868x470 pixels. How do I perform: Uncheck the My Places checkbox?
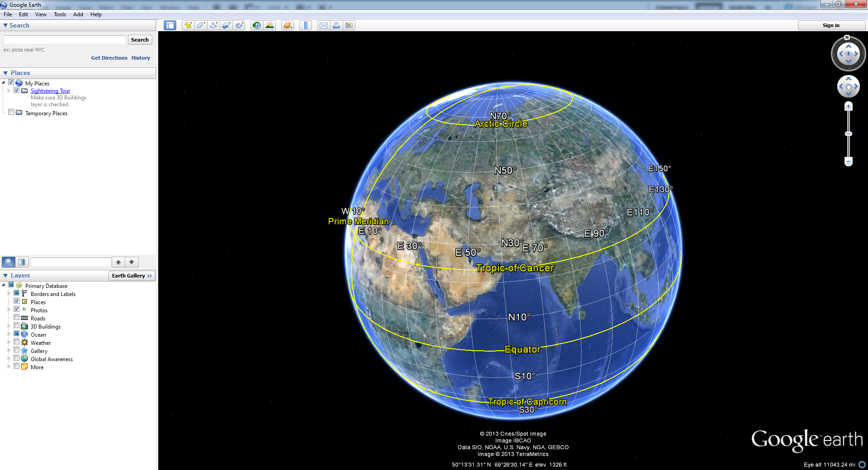11,83
